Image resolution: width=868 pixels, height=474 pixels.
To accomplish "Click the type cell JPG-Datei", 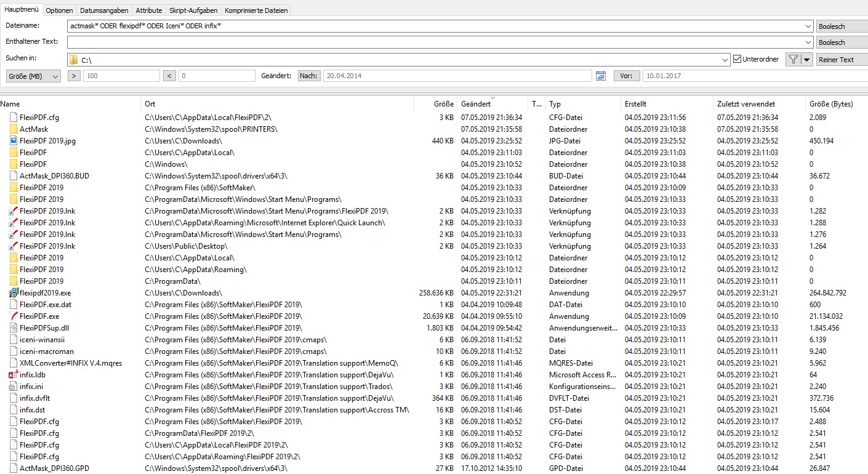I will point(565,141).
